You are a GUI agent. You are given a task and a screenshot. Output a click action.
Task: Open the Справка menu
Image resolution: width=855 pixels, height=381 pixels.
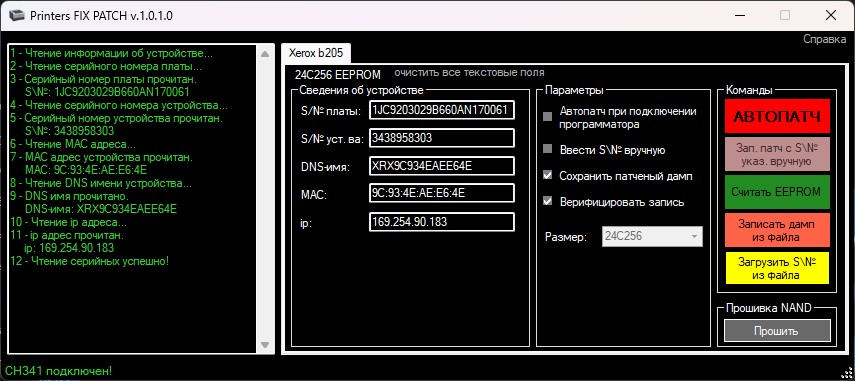point(824,39)
